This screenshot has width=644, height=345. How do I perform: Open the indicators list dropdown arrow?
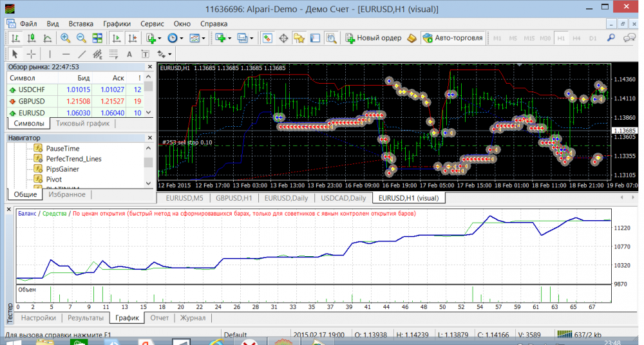pyautogui.click(x=160, y=38)
